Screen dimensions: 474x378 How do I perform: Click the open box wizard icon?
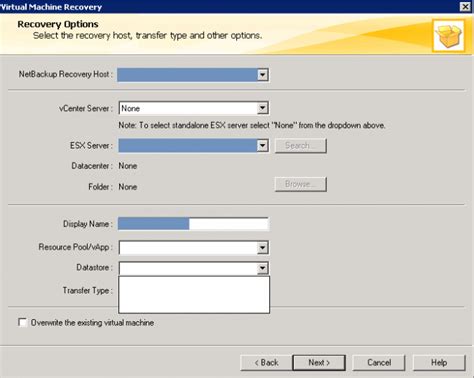[x=449, y=36]
